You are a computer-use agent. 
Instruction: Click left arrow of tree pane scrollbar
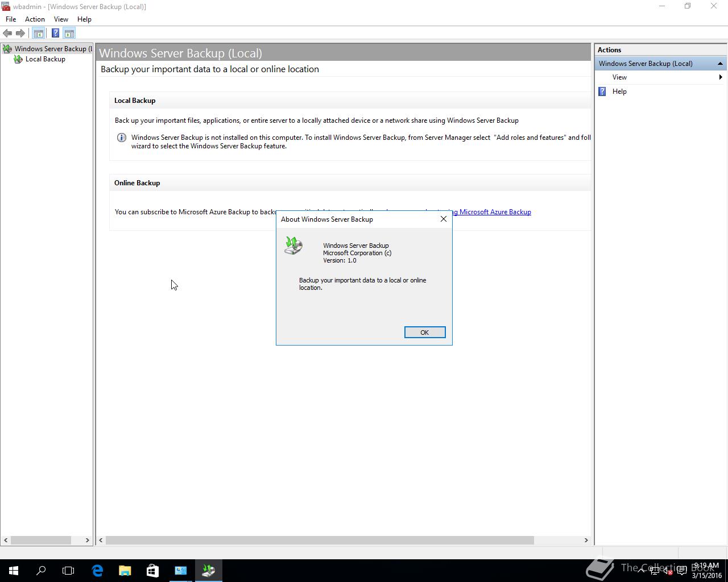(6, 540)
